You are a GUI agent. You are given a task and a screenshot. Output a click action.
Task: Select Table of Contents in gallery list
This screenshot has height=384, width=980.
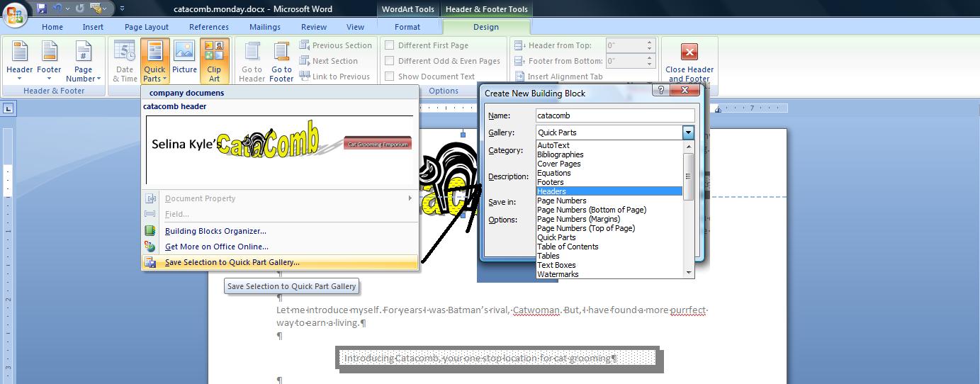point(609,247)
